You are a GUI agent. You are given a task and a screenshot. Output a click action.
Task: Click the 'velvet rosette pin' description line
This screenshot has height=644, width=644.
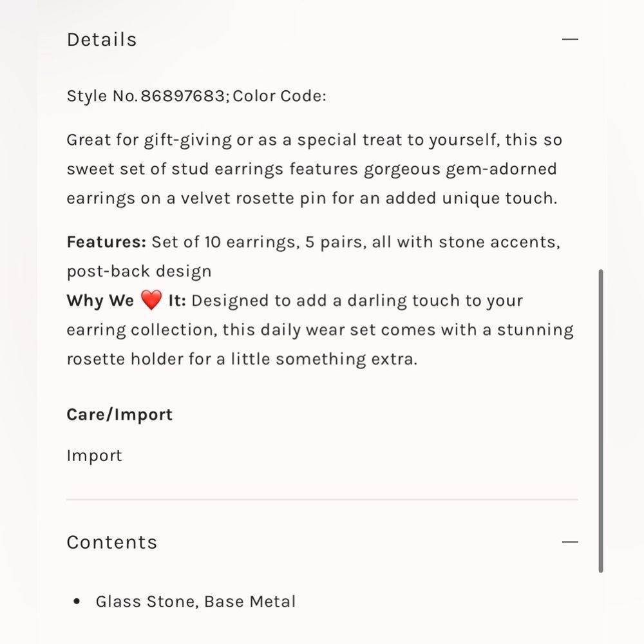[312, 198]
